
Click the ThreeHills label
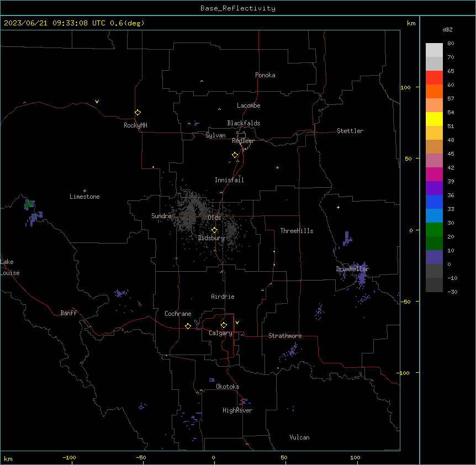tap(297, 231)
